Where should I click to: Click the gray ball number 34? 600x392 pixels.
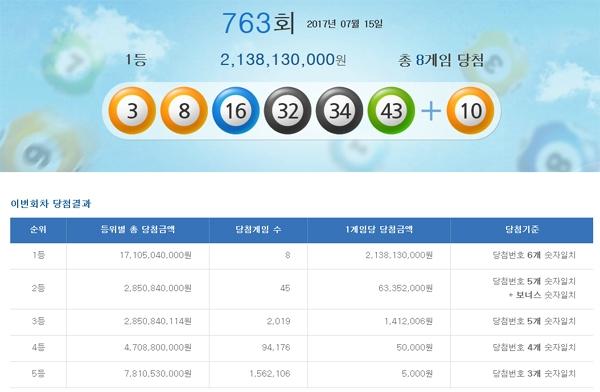(339, 111)
